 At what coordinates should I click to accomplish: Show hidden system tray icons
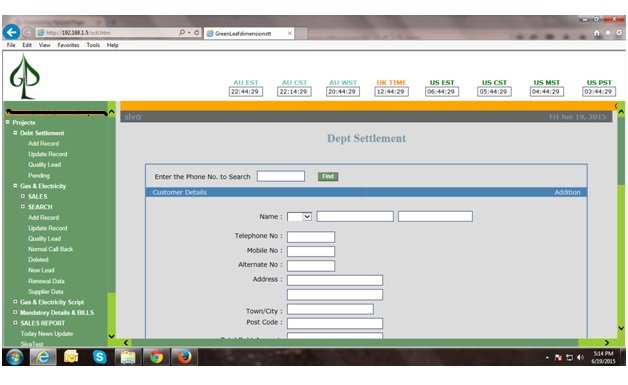pyautogui.click(x=547, y=357)
